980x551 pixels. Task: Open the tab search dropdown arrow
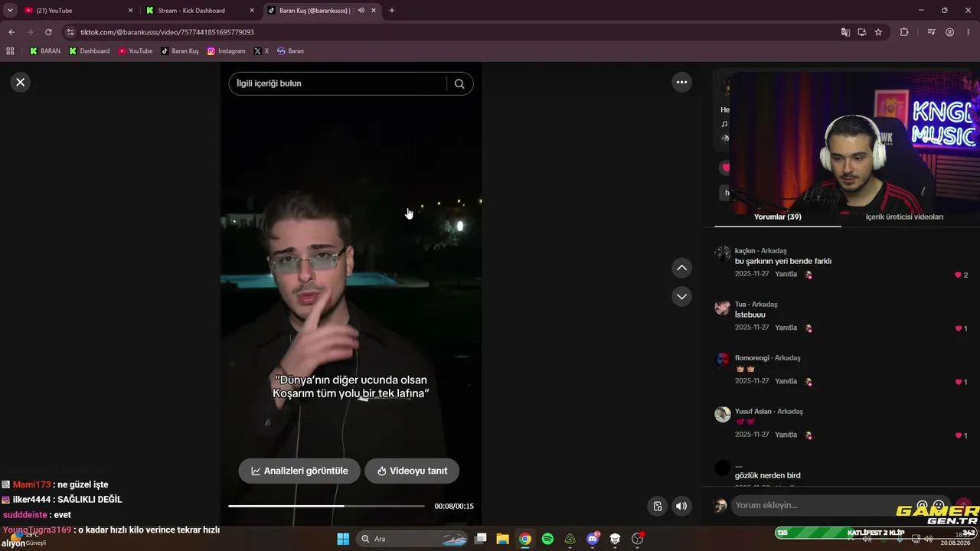(x=10, y=11)
